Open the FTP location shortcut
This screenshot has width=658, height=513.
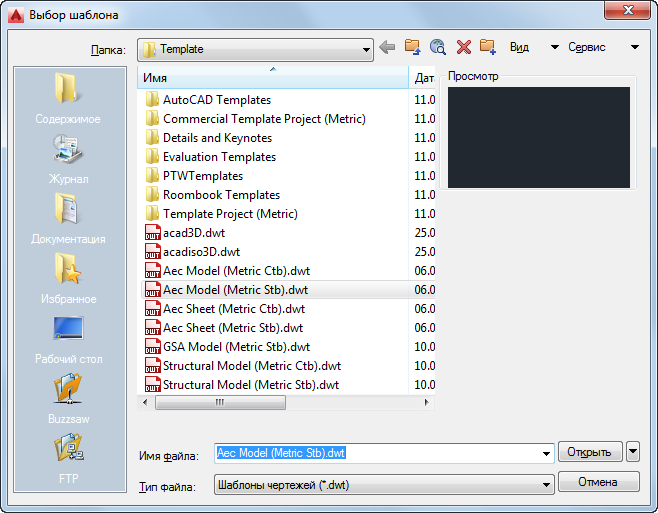[68, 459]
